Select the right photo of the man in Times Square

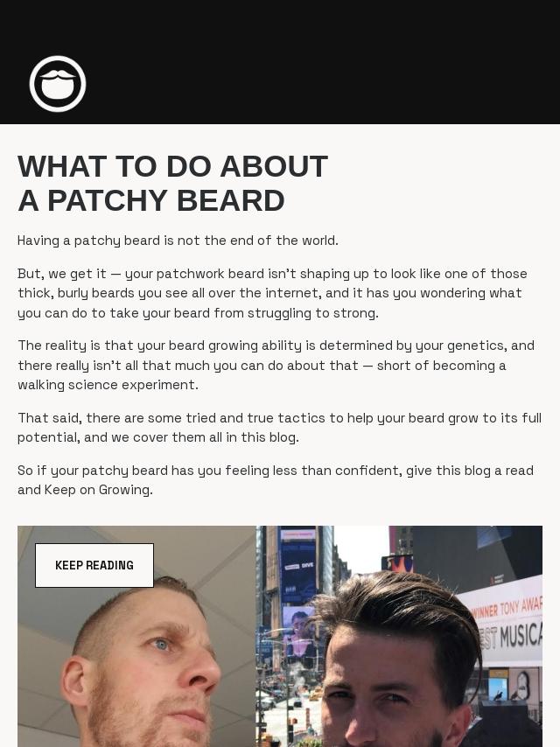click(x=399, y=637)
